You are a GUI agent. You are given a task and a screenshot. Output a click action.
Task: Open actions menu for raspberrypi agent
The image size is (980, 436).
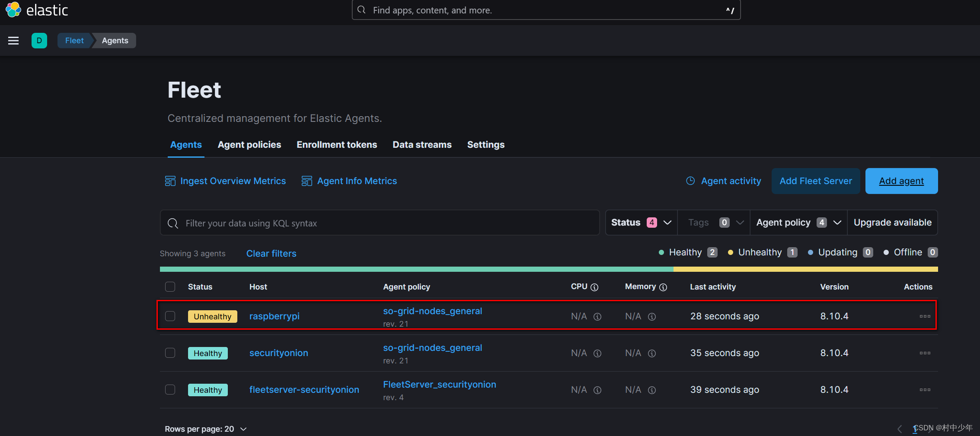925,316
